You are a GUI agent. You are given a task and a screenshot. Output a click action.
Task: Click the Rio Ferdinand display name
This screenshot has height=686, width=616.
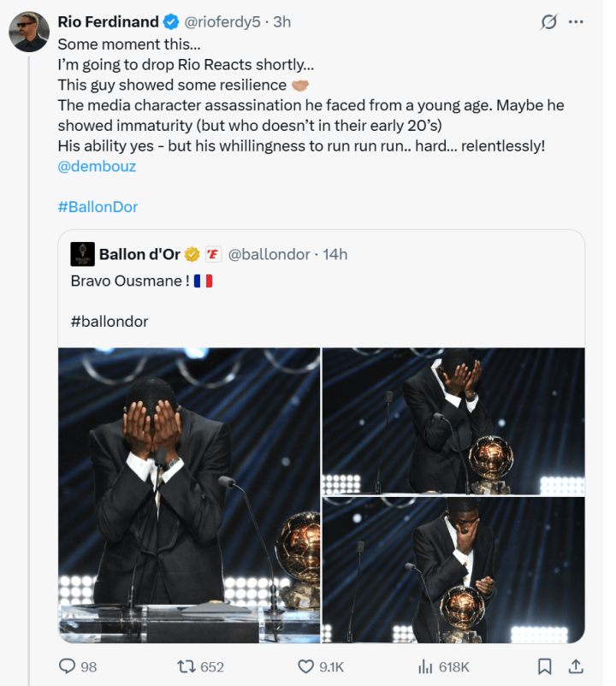pyautogui.click(x=109, y=22)
